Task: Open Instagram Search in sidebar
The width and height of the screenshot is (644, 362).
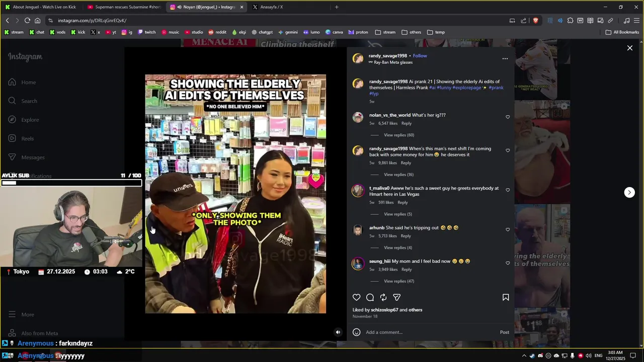Action: coord(23,101)
